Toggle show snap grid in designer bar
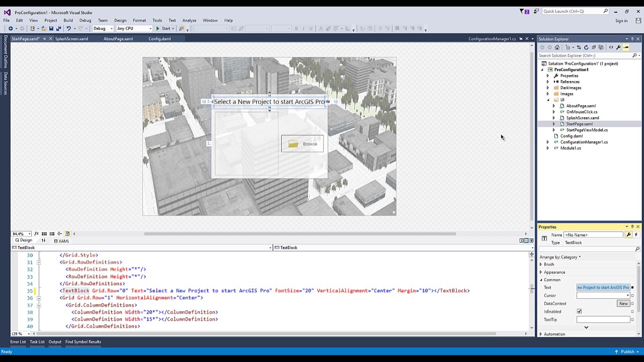Screen dimensions: 644x362 [x=44, y=234]
